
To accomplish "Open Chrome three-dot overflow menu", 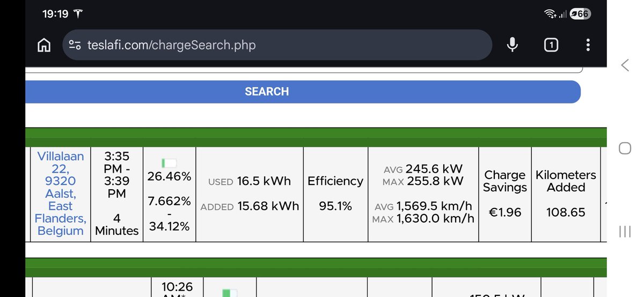I will coord(588,45).
